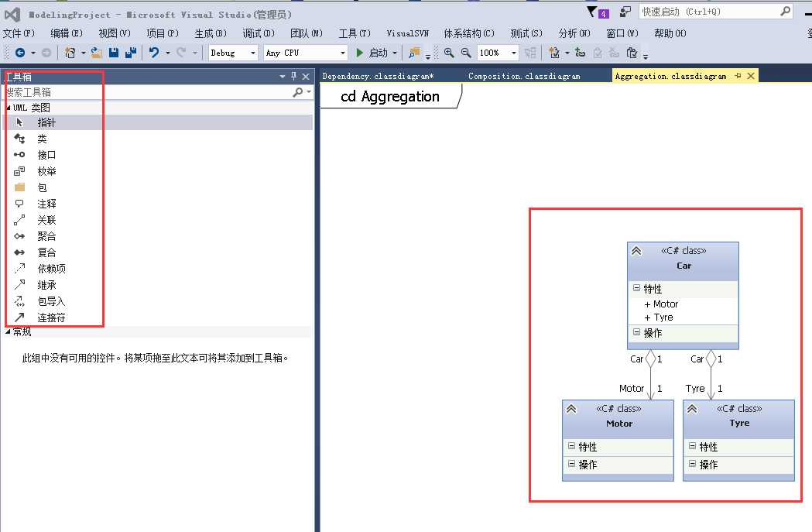Select the enumeration tool (枚举)
This screenshot has width=812, height=532.
point(157,171)
